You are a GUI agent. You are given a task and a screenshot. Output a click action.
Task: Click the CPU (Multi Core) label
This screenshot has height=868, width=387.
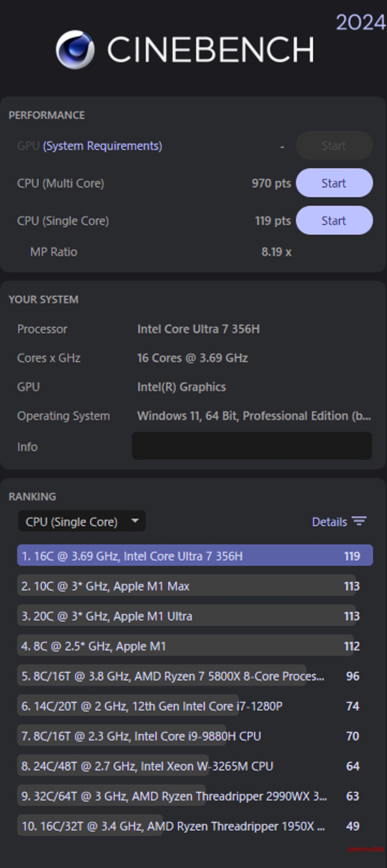[61, 183]
